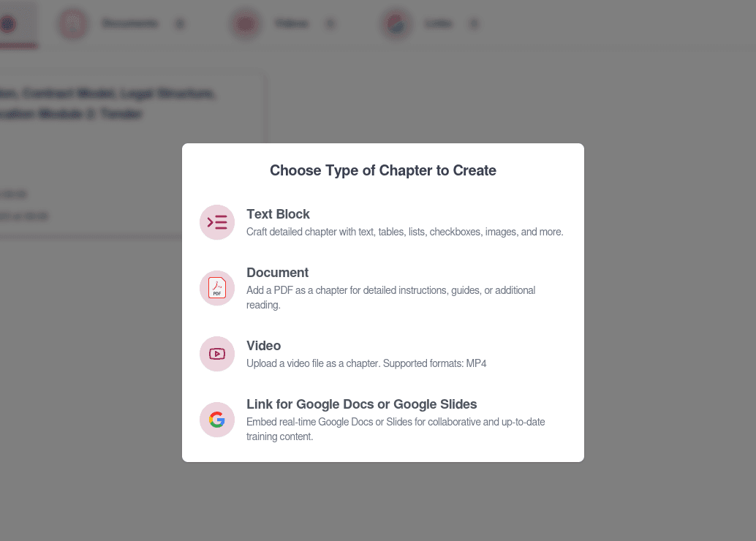This screenshot has height=541, width=756.
Task: Click the Links tab icon in the header
Action: (x=396, y=23)
